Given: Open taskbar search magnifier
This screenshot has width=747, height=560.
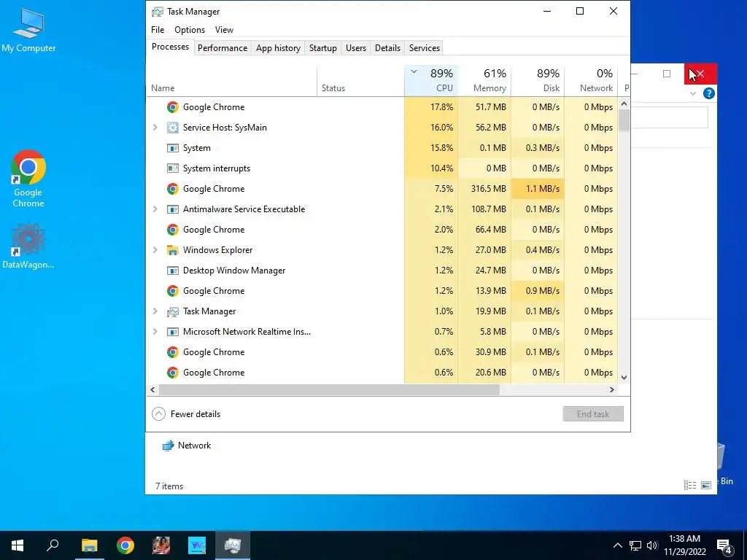Looking at the screenshot, I should (x=53, y=545).
